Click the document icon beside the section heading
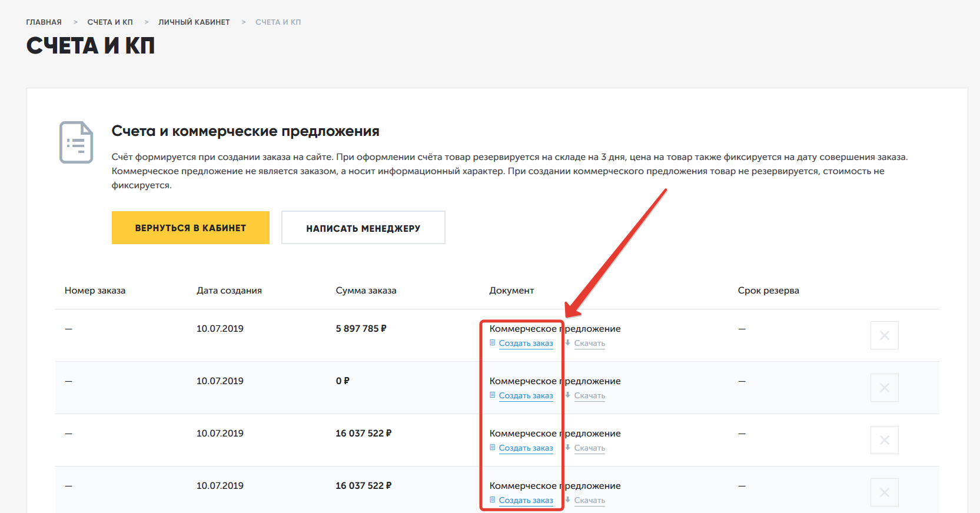980x513 pixels. tap(76, 142)
